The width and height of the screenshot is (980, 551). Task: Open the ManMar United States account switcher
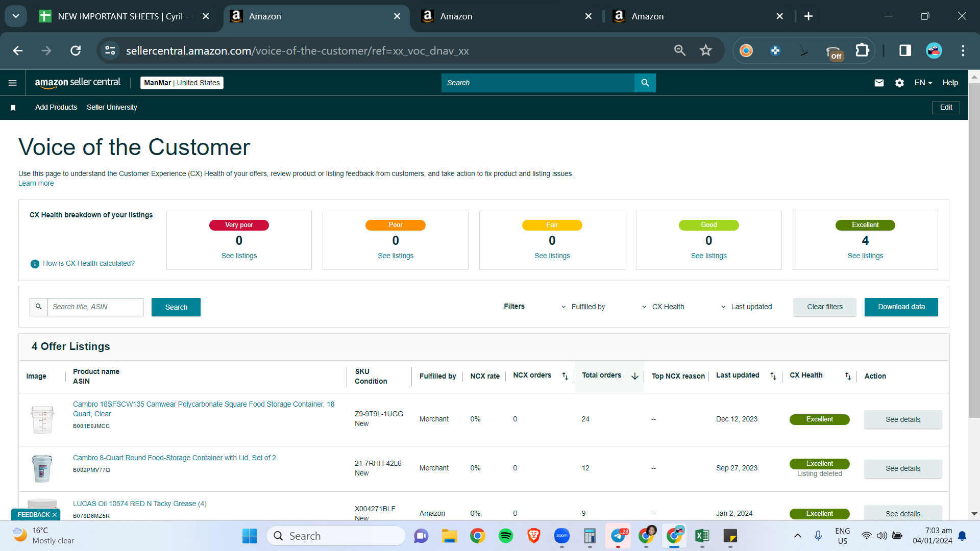pos(182,83)
